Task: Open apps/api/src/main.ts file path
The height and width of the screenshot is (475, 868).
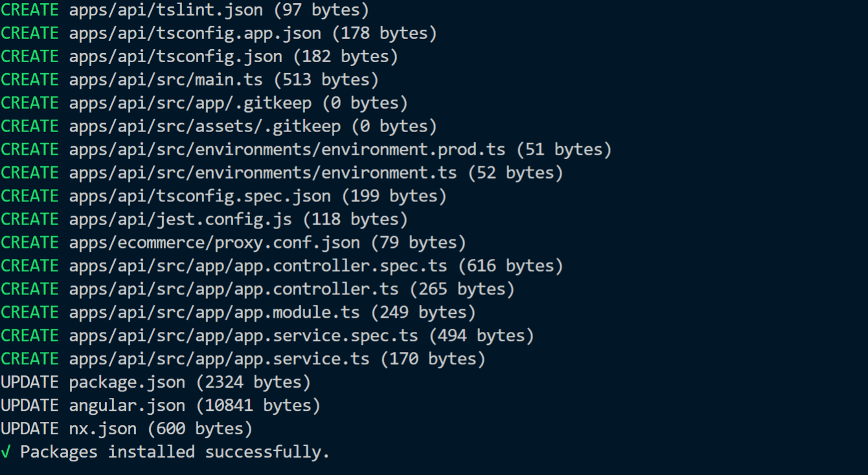Action: click(x=166, y=80)
